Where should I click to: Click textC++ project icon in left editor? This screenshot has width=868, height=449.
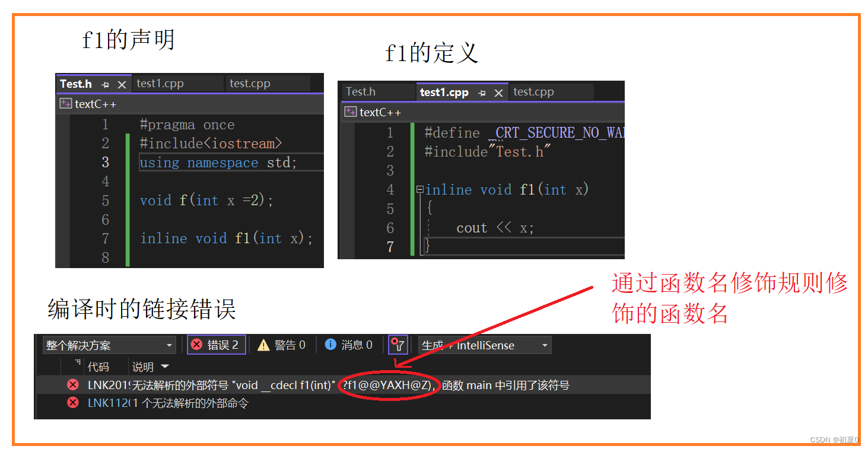[x=65, y=104]
